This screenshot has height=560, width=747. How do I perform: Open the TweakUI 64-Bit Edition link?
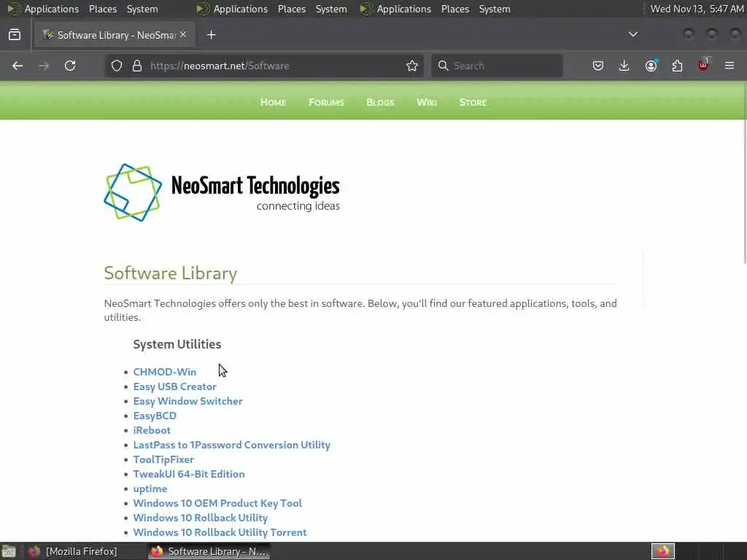[189, 474]
